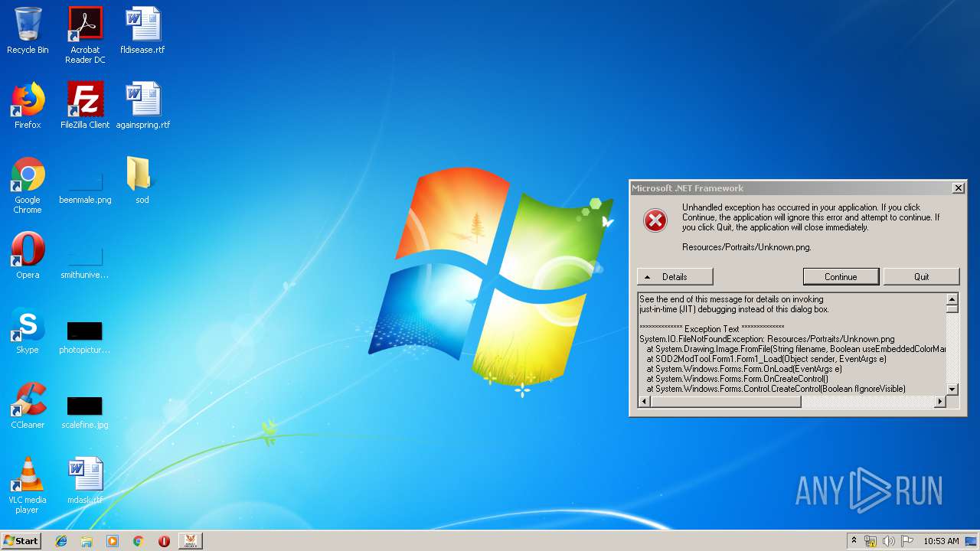The image size is (980, 551).
Task: Launch Windows Media Player from taskbar
Action: pyautogui.click(x=113, y=541)
